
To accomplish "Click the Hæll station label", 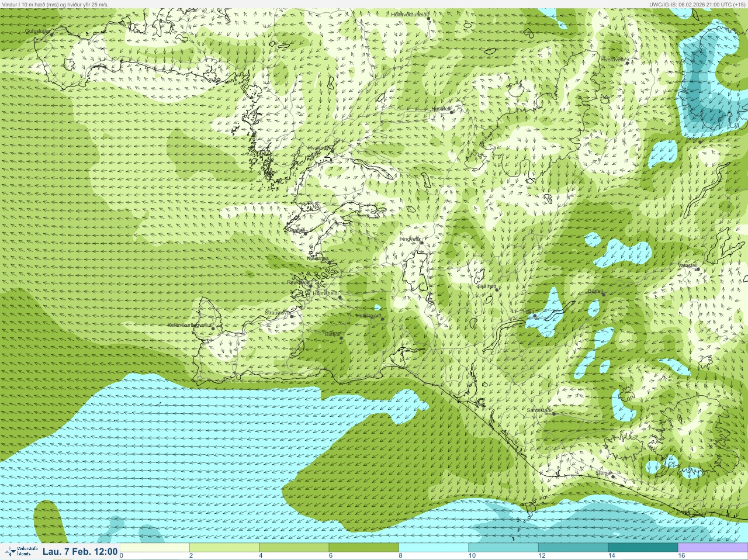I will [529, 312].
